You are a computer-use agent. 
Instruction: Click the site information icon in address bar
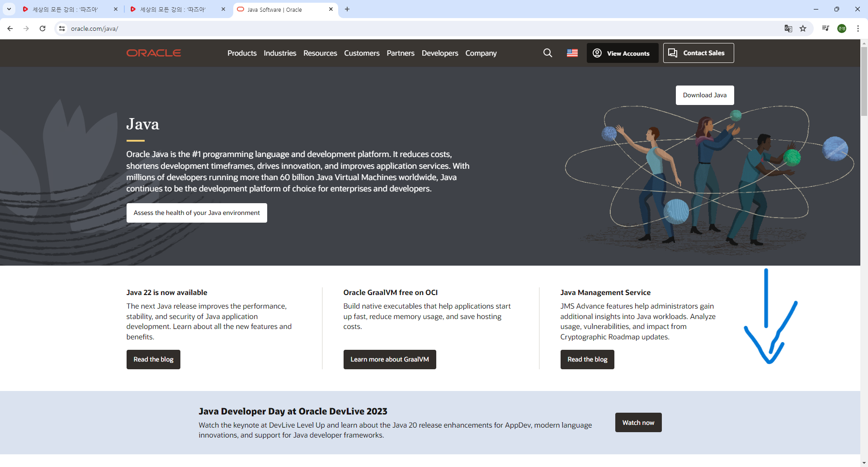pyautogui.click(x=62, y=29)
